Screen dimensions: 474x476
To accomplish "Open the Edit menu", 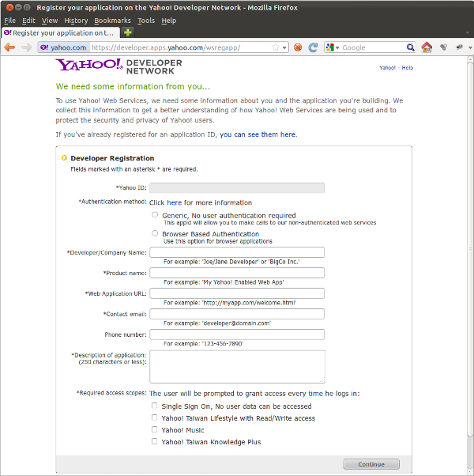I will tap(28, 21).
